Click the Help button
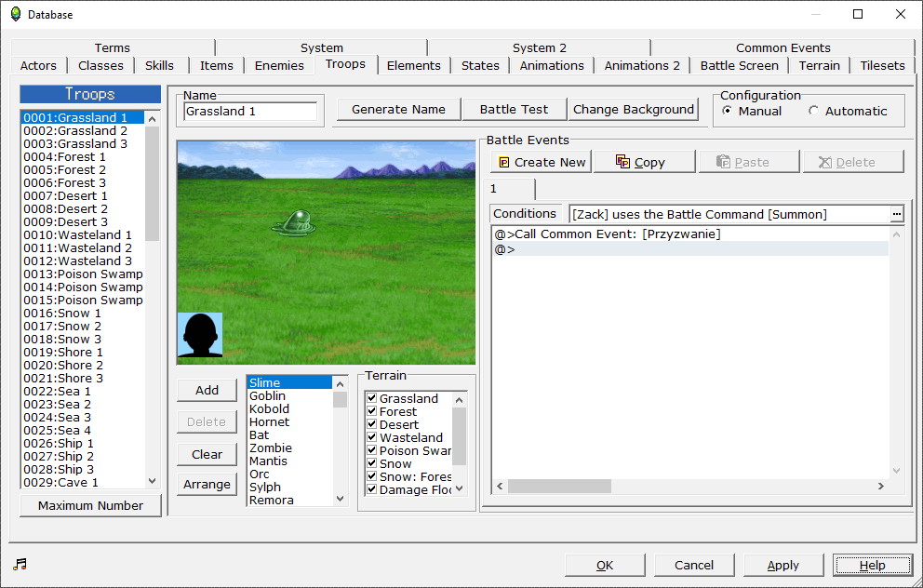 (873, 565)
